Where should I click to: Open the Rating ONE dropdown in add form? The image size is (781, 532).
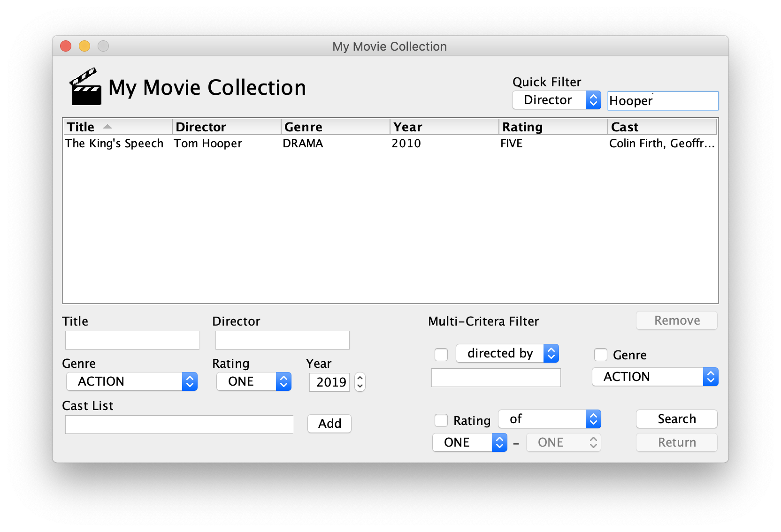click(x=254, y=381)
